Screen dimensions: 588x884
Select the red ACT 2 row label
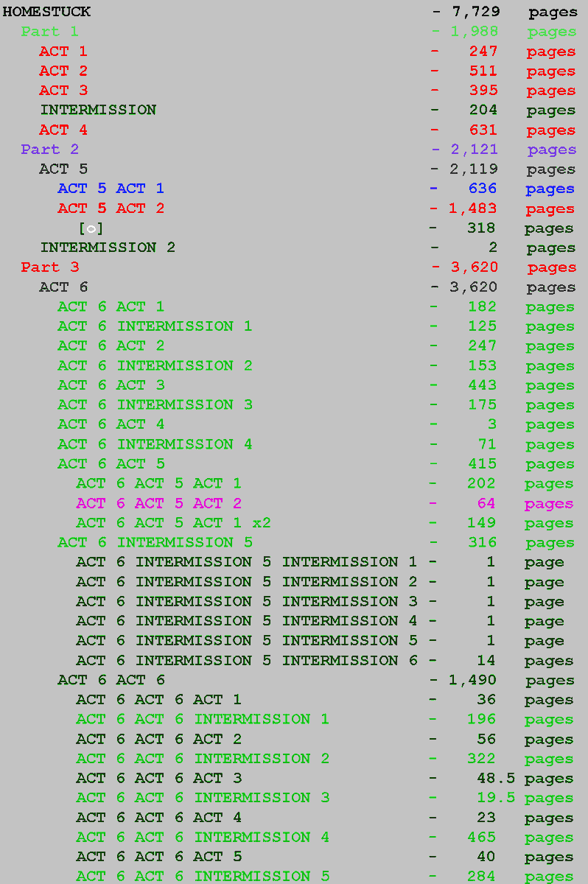coord(63,71)
